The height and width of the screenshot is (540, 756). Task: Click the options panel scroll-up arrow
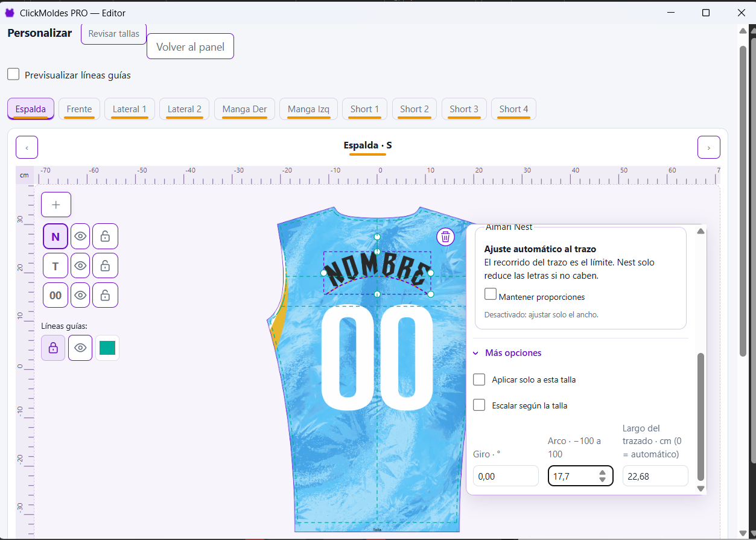[x=700, y=231]
